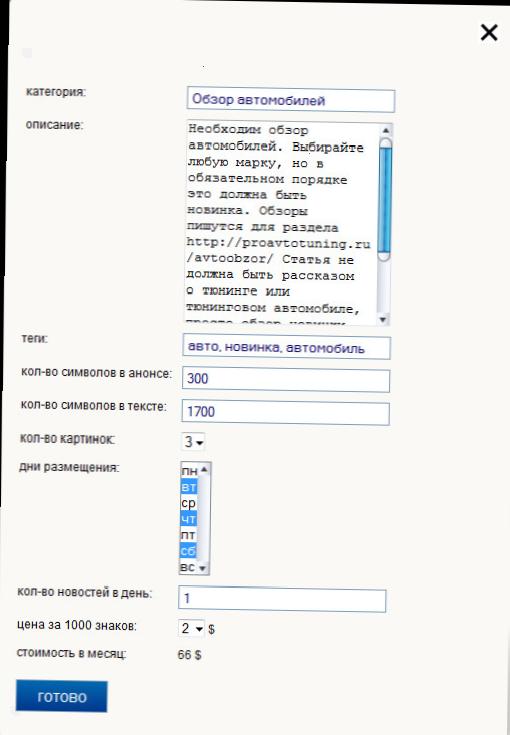Open the цена за 1000 знаков dropdown
Viewport: 510px width, 735px height.
pyautogui.click(x=191, y=628)
